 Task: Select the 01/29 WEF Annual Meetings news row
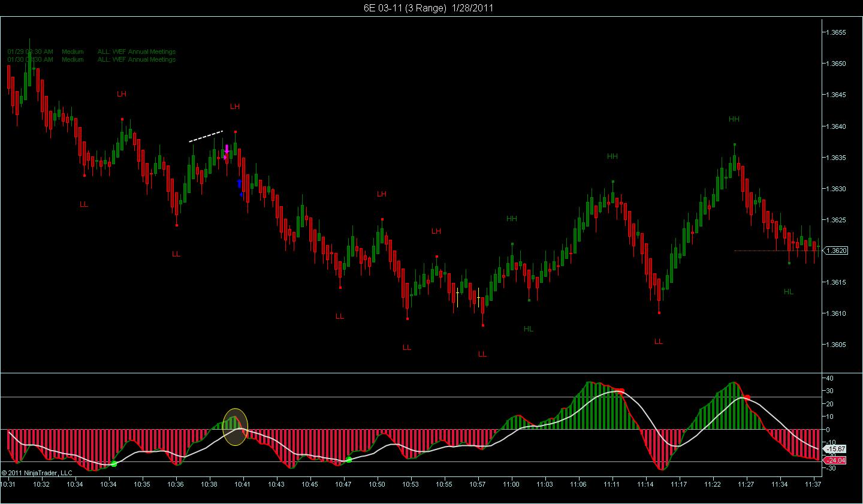pyautogui.click(x=92, y=52)
